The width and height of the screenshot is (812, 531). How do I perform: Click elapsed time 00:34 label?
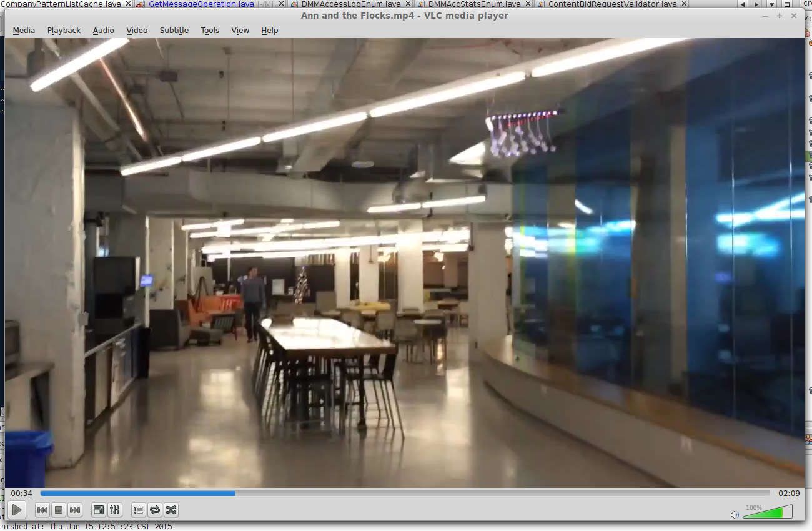point(21,493)
